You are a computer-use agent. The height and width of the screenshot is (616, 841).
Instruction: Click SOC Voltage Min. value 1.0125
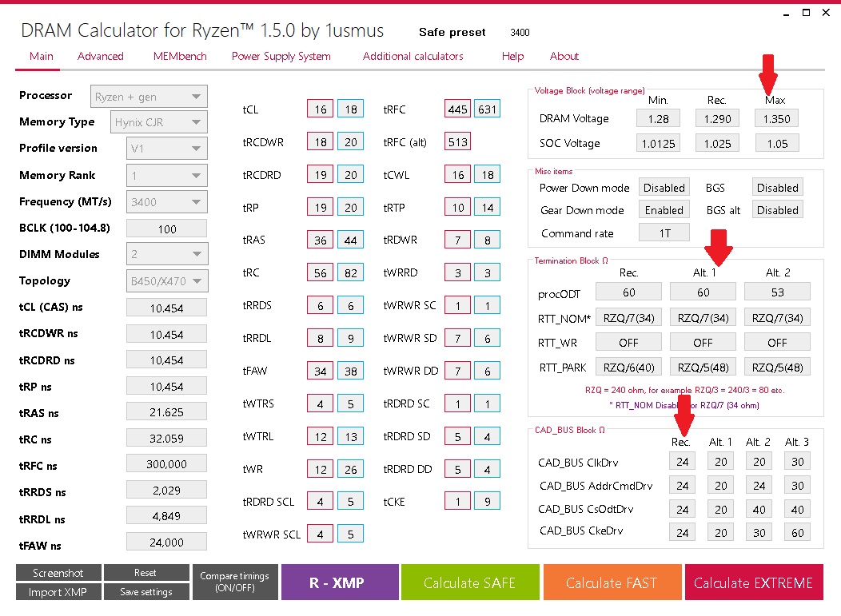(658, 143)
